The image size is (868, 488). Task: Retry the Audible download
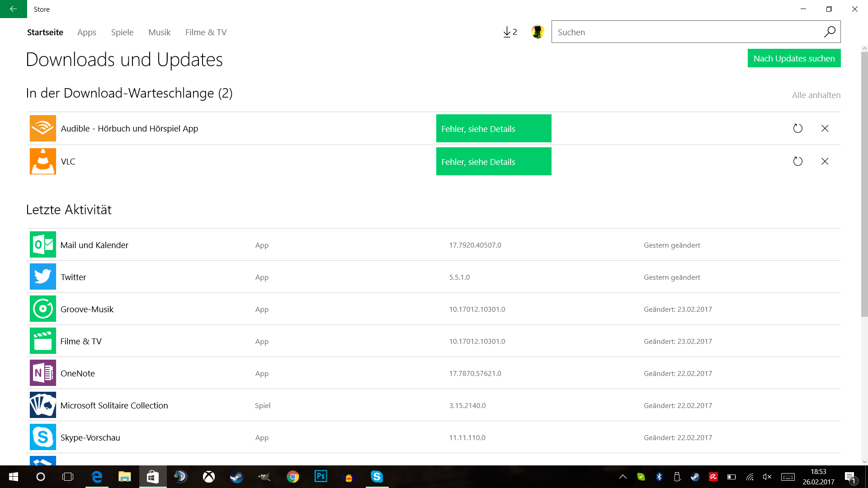(798, 128)
